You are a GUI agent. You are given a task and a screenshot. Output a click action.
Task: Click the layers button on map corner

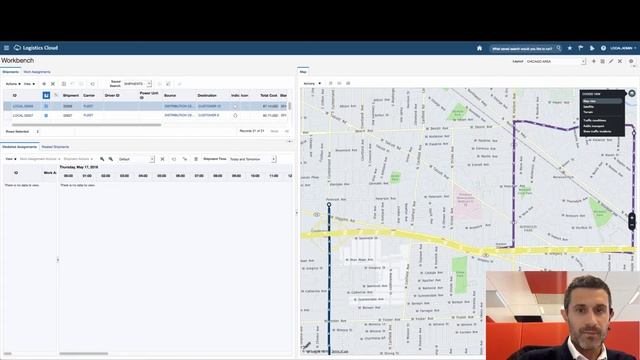632,93
